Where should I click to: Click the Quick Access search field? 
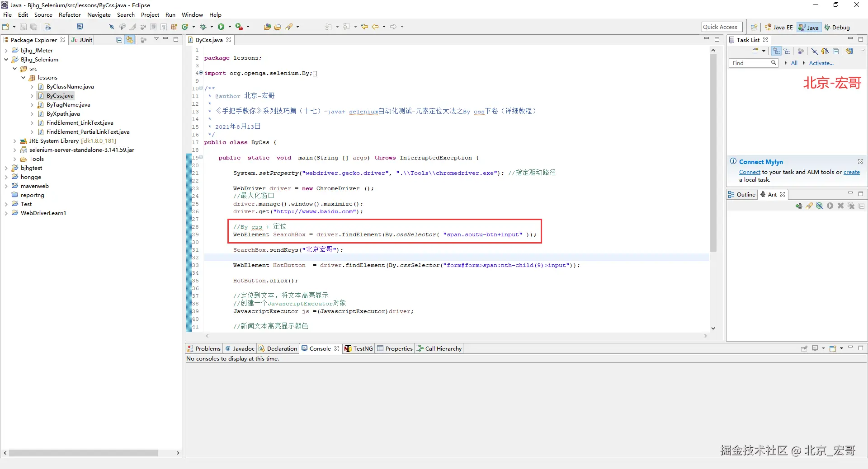[722, 27]
